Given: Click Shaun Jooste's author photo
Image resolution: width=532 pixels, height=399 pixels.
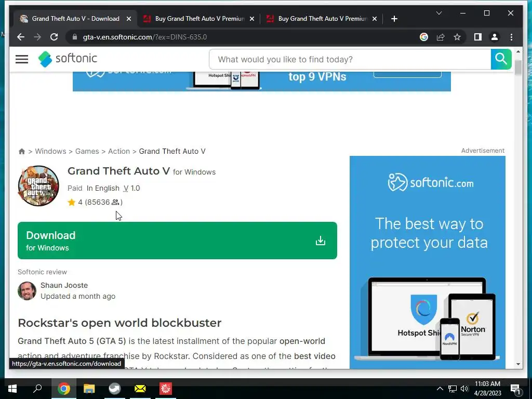Looking at the screenshot, I should click(x=27, y=291).
